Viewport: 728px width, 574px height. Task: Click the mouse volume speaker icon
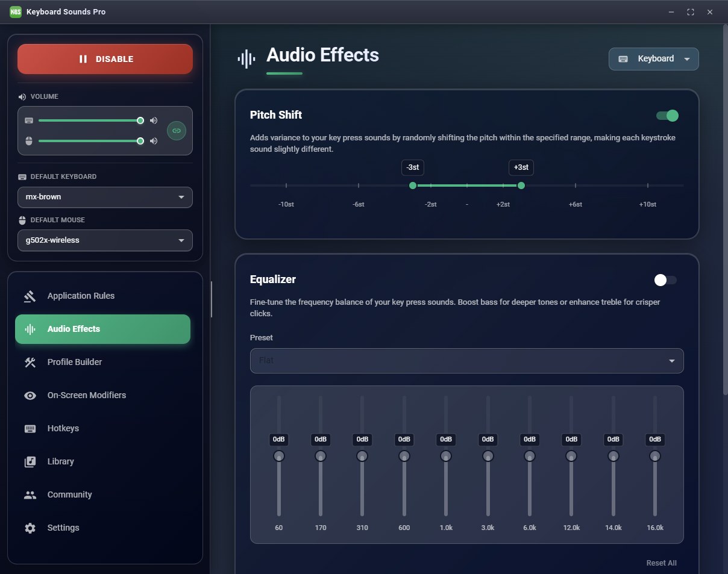(154, 141)
